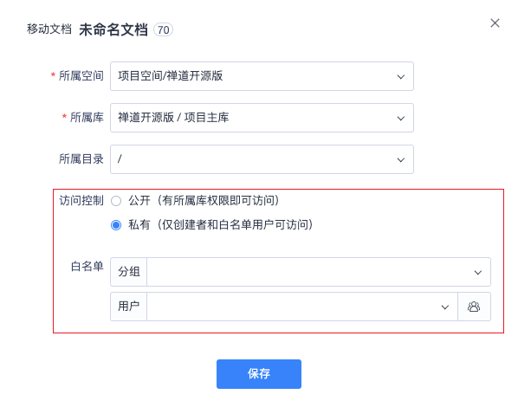Screen dimensions: 518x420
Task: Open the 分组 whitelist dropdown chevron
Action: click(477, 273)
